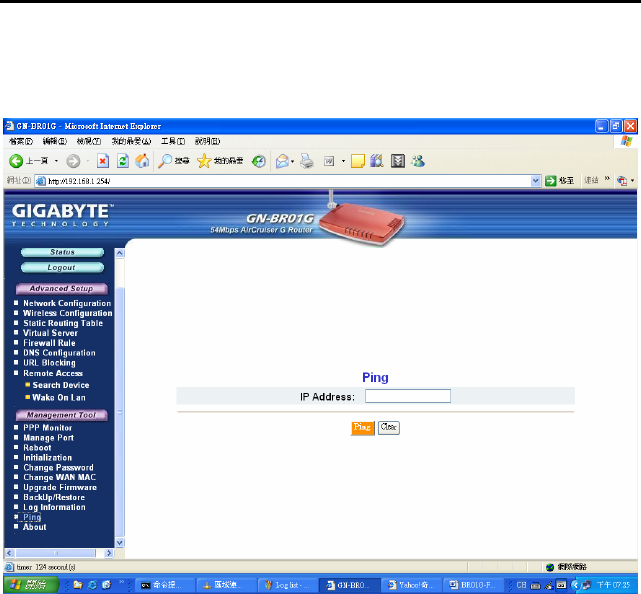Click the Favorites star toolbar icon
641x594 pixels.
(x=204, y=161)
